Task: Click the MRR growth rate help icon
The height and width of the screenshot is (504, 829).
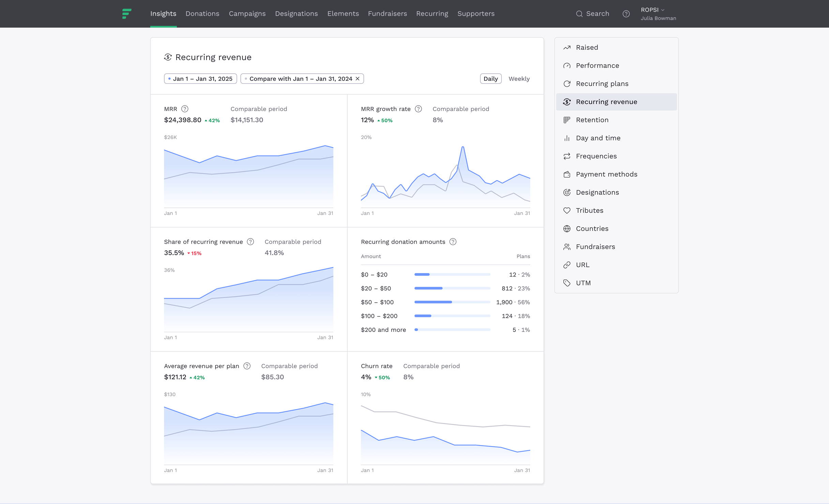Action: pyautogui.click(x=418, y=109)
